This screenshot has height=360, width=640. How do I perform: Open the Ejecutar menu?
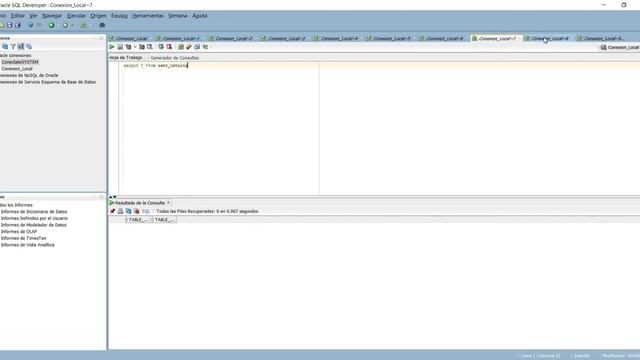(76, 16)
